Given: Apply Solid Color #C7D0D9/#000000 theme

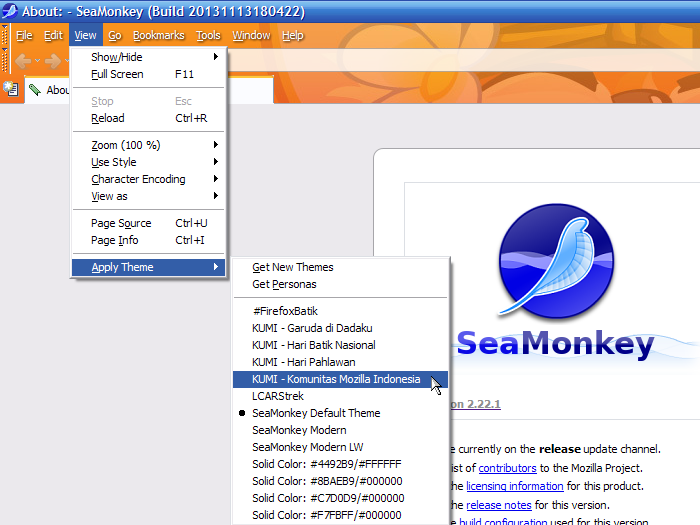Looking at the screenshot, I should click(340, 498).
